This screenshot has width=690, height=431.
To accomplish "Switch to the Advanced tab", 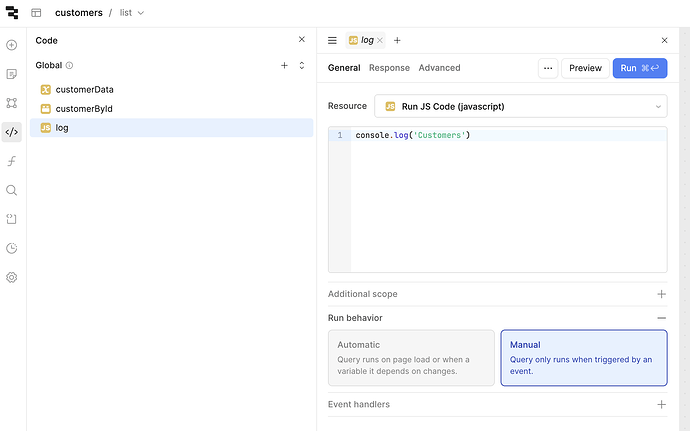I will [x=440, y=68].
